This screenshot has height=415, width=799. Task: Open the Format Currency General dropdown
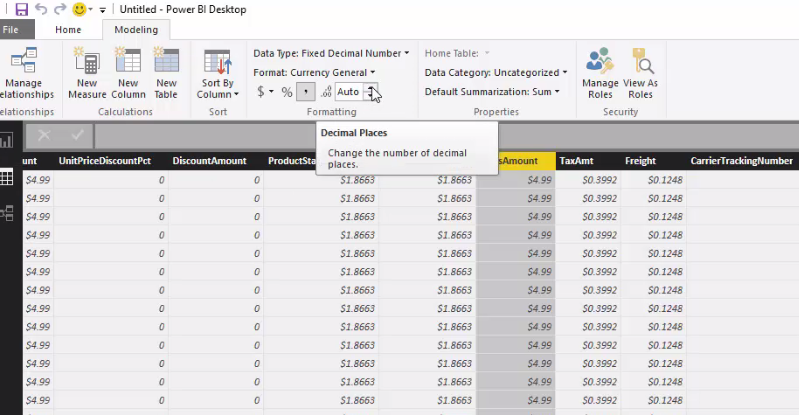pyautogui.click(x=314, y=72)
